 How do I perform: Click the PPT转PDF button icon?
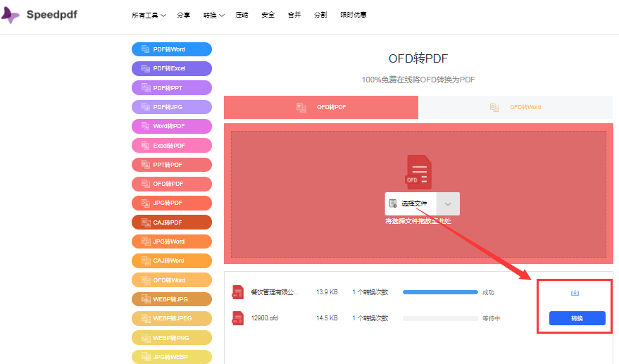tap(146, 164)
